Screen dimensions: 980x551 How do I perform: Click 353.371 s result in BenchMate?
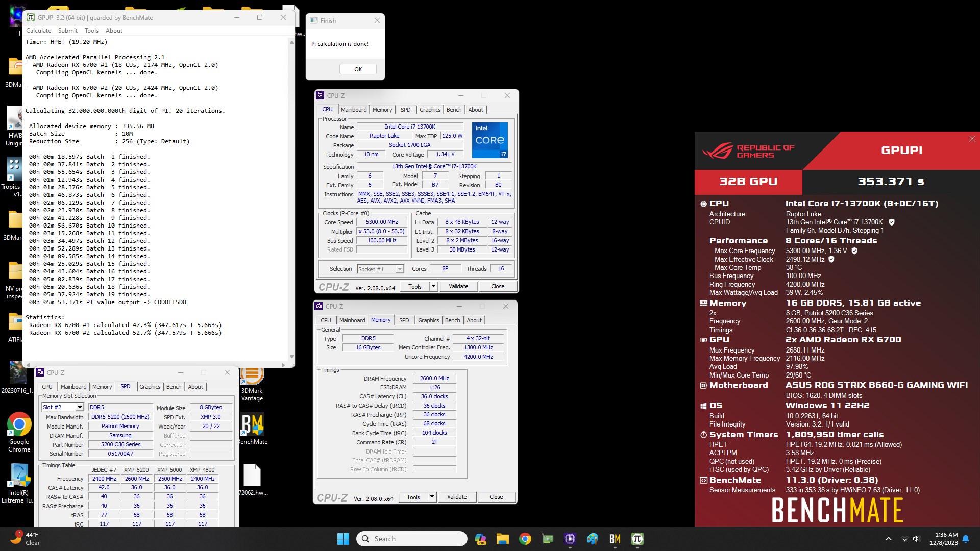tap(891, 182)
